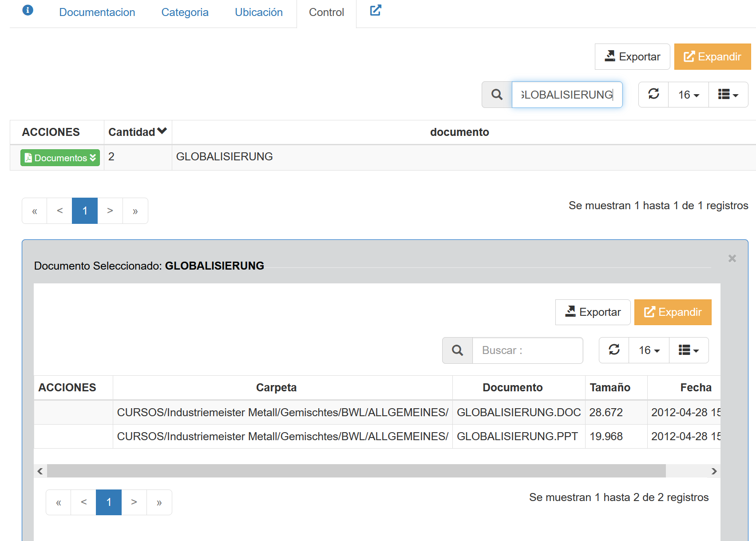Open top page size dropdown showing 16
756x541 pixels.
689,95
